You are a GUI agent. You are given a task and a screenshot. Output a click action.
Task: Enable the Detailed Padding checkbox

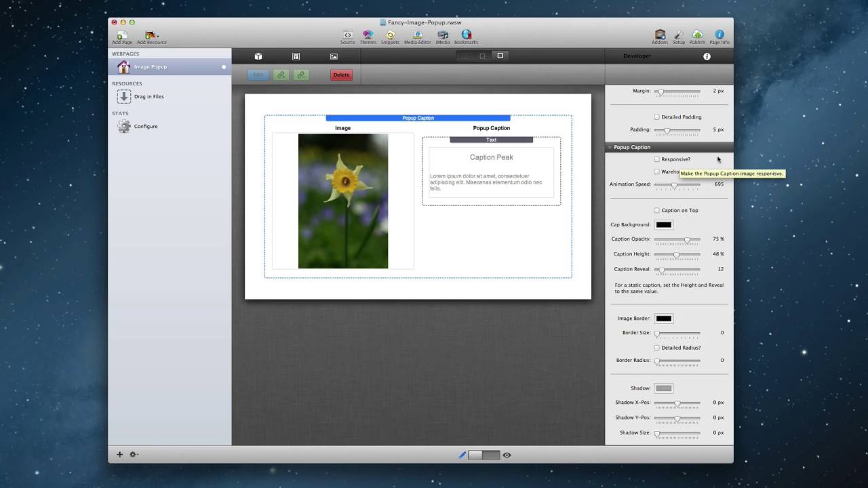656,117
